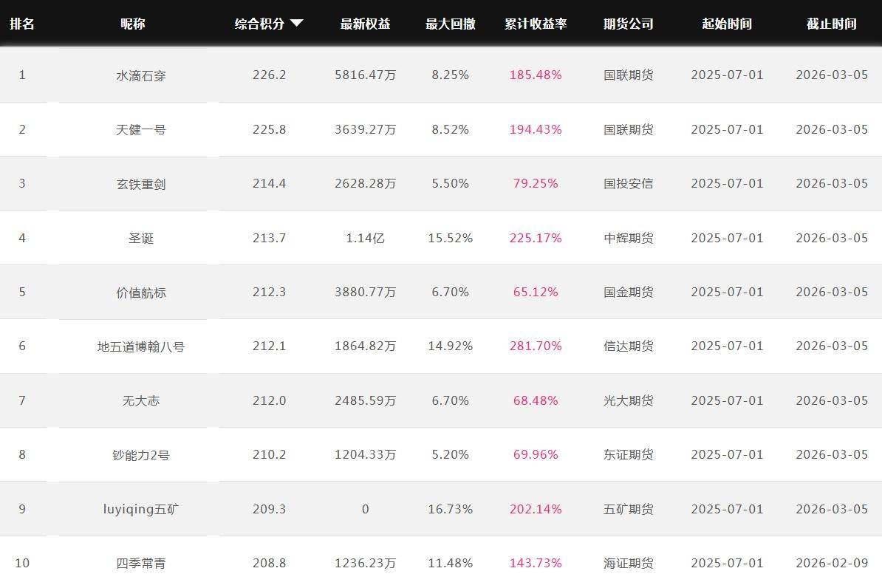Sort the table by 综合积分 header

click(260, 24)
